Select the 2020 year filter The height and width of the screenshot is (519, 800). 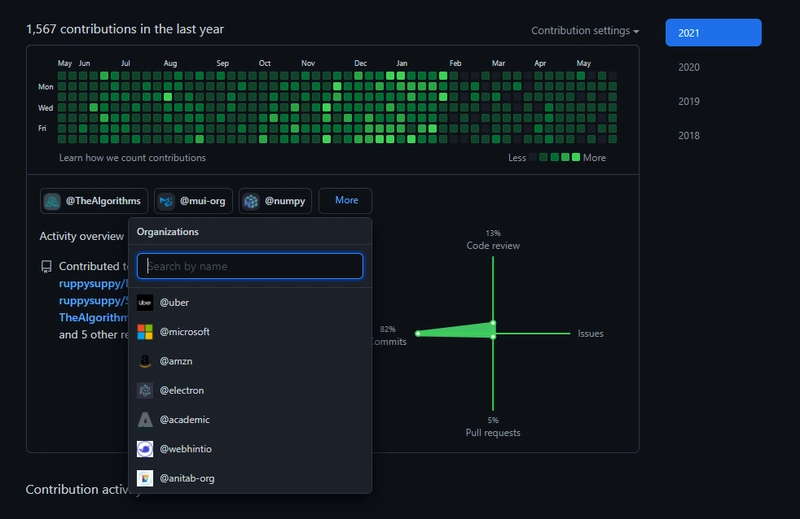tap(688, 67)
